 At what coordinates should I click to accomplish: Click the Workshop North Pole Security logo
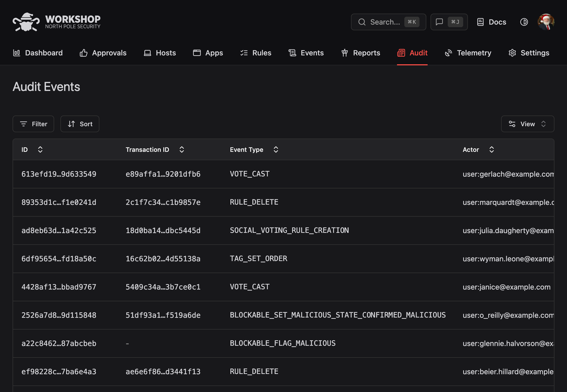(x=56, y=22)
